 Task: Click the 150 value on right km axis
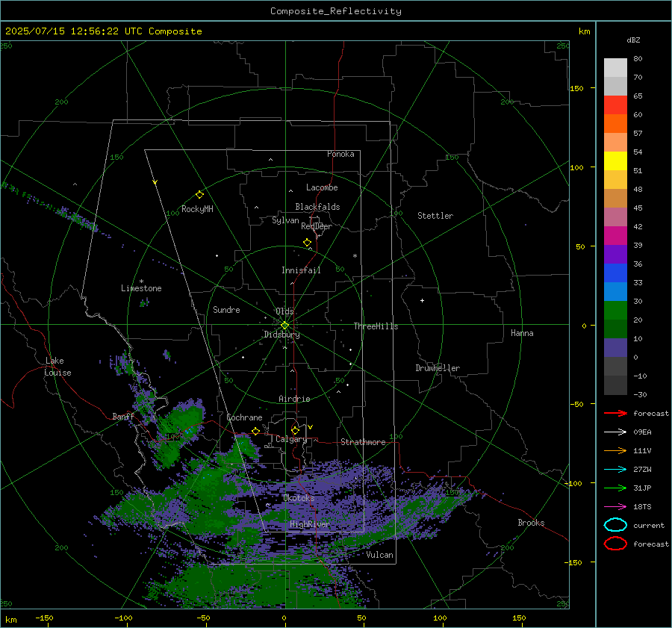tap(577, 88)
